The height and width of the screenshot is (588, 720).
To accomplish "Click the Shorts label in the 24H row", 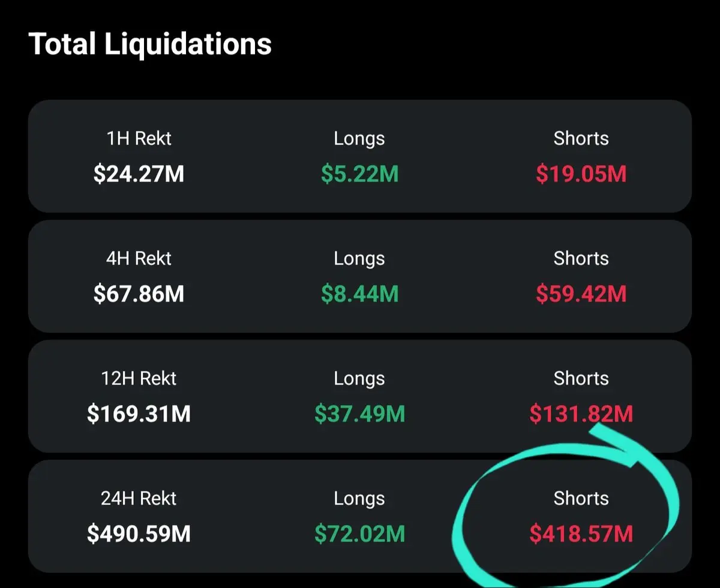I will click(581, 499).
